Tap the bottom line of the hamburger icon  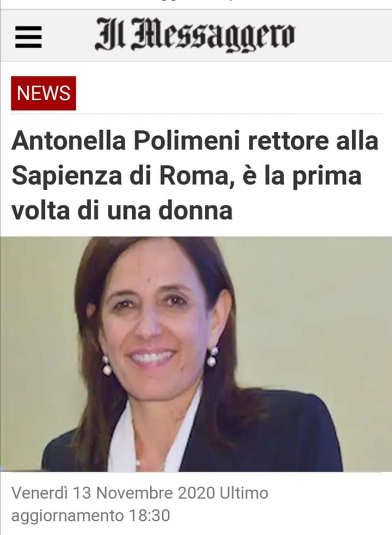pos(29,46)
